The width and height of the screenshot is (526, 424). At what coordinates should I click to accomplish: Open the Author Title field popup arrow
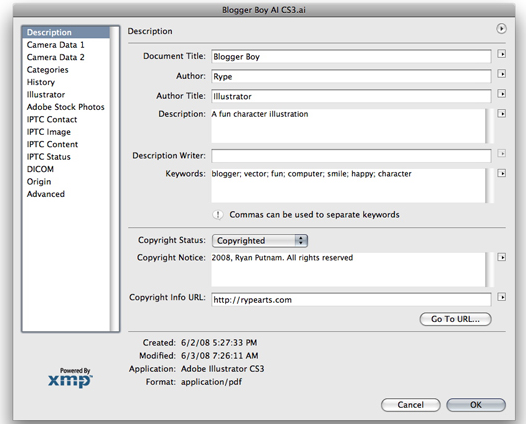click(502, 94)
